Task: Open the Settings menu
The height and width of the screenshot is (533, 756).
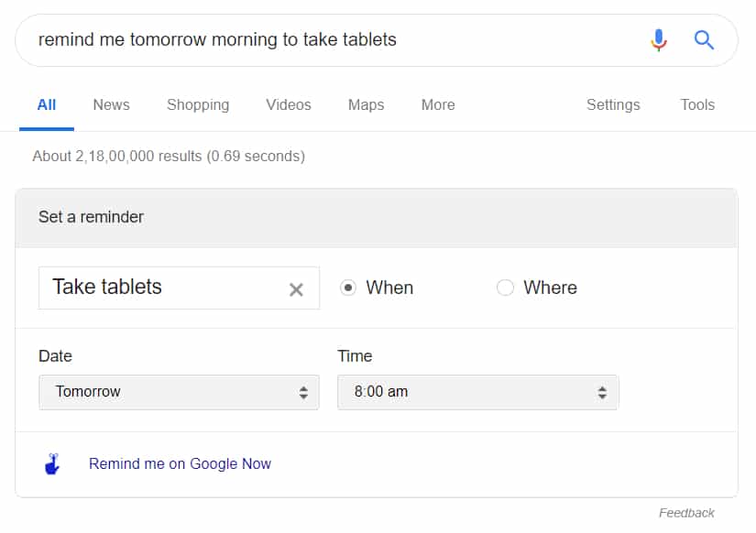Action: tap(613, 105)
